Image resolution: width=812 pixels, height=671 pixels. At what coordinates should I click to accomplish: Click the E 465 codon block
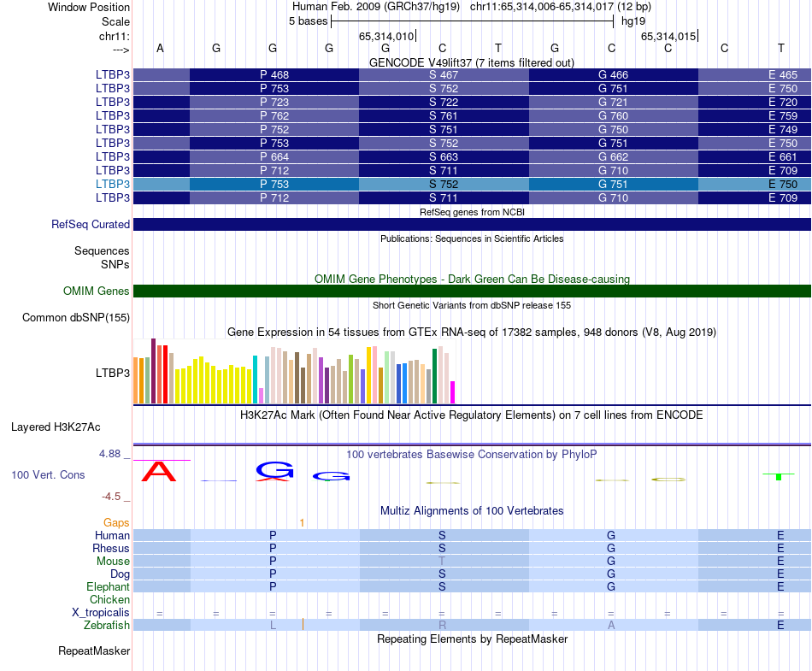tap(755, 74)
